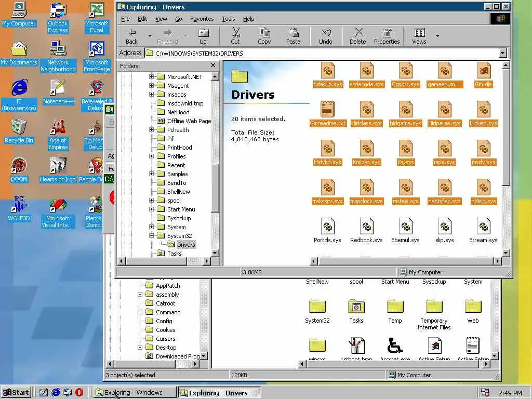Delete the selected files via toolbar
Image resolution: width=532 pixels, height=399 pixels.
[357, 36]
